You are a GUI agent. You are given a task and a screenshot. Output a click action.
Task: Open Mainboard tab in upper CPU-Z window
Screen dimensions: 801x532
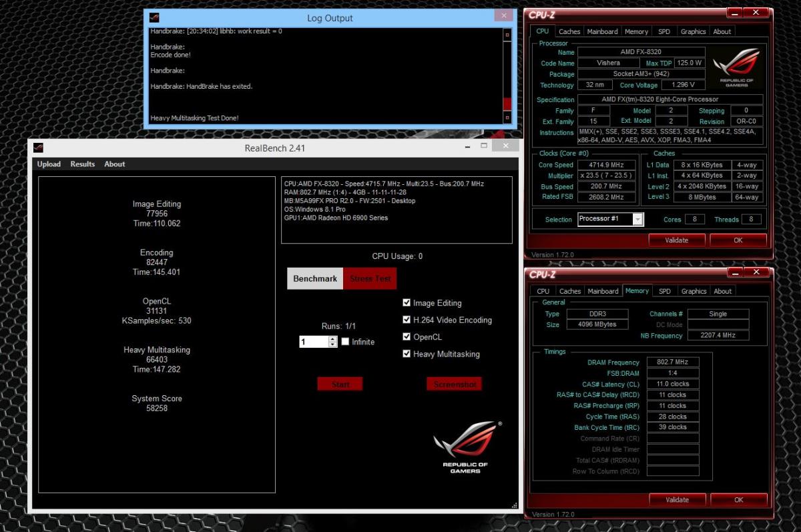click(x=602, y=31)
